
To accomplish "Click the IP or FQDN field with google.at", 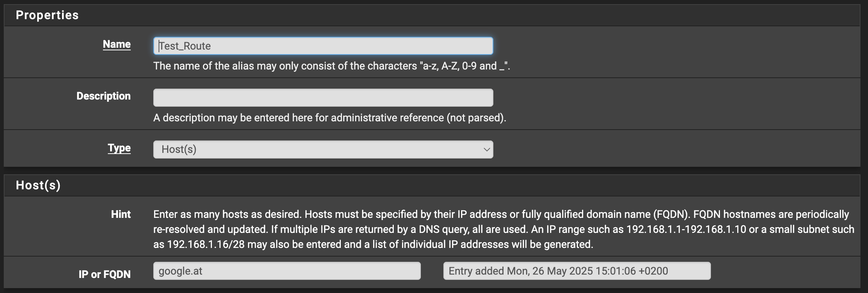I will [x=287, y=271].
